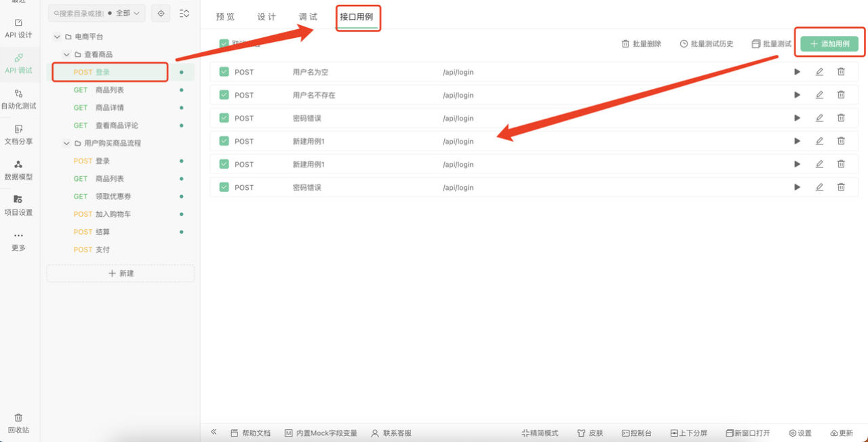Click the 用户名不存在 case name
The image size is (868, 442).
[314, 95]
